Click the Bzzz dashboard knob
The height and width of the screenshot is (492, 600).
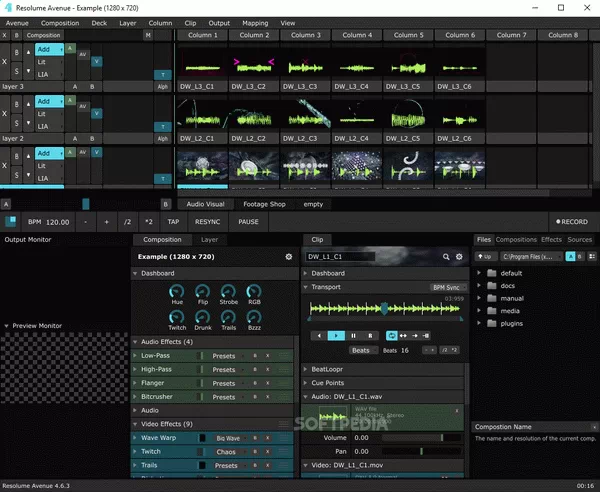click(254, 317)
